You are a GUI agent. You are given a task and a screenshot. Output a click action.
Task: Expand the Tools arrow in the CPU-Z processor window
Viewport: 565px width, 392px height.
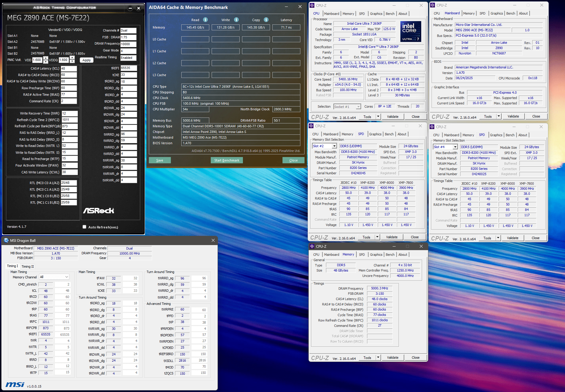coord(378,117)
